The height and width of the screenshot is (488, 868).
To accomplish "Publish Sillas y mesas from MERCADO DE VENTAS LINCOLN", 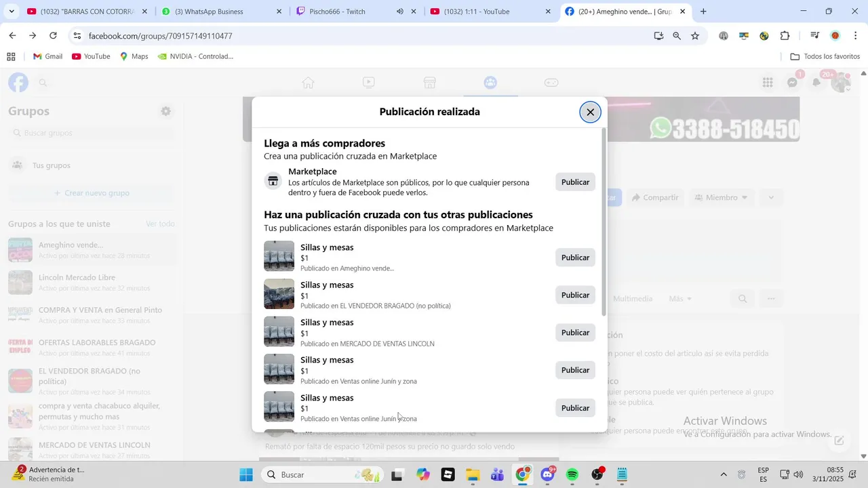I will click(575, 333).
